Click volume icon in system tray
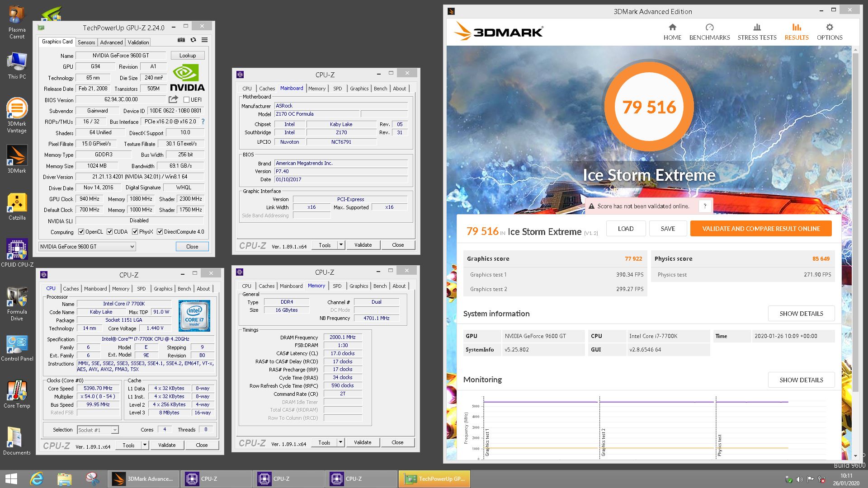Screen dimensions: 868x488 tap(799, 479)
